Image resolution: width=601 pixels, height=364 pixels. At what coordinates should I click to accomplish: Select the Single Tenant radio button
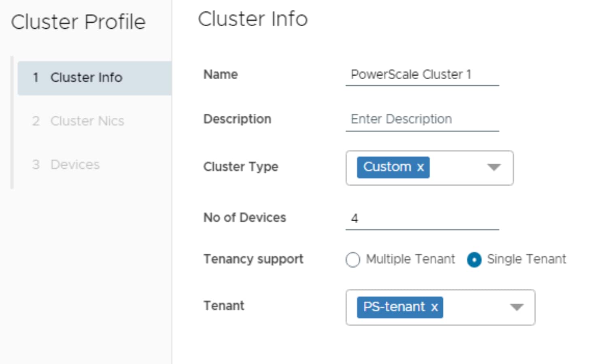(474, 260)
